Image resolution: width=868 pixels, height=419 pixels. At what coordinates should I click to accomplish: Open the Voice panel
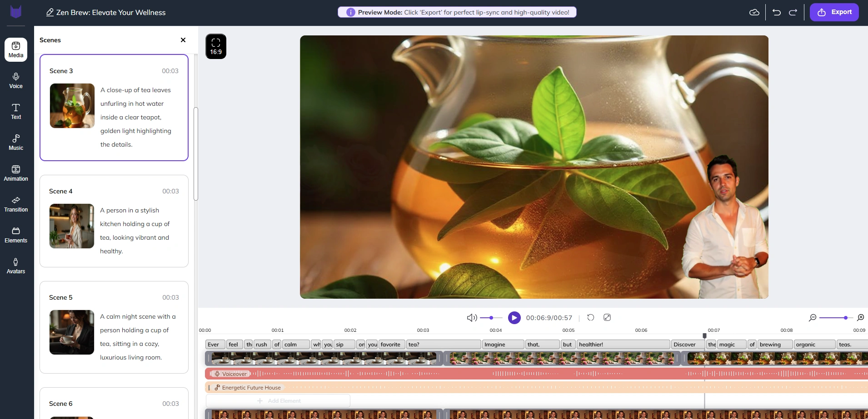pyautogui.click(x=16, y=80)
